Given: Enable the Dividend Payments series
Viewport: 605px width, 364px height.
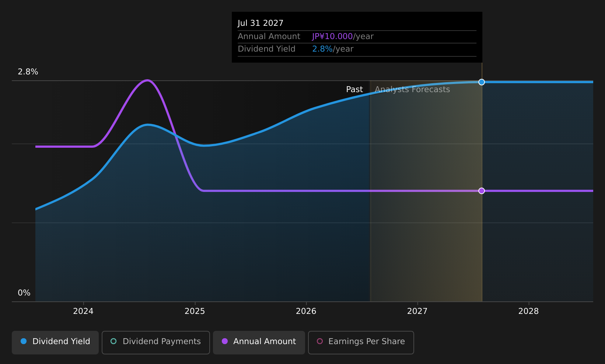Looking at the screenshot, I should click(x=156, y=342).
